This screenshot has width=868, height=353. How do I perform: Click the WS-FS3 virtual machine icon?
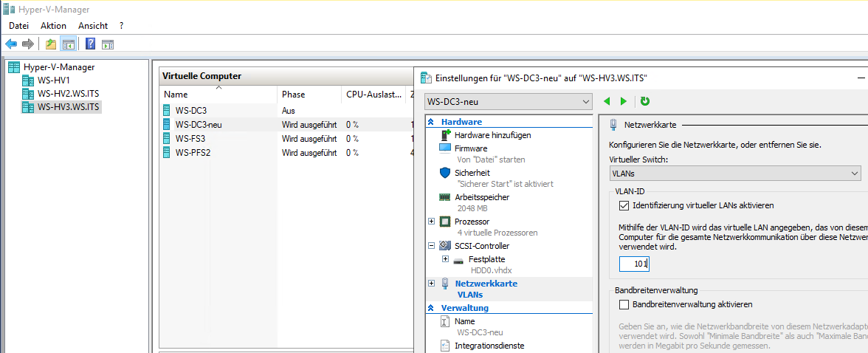click(167, 138)
